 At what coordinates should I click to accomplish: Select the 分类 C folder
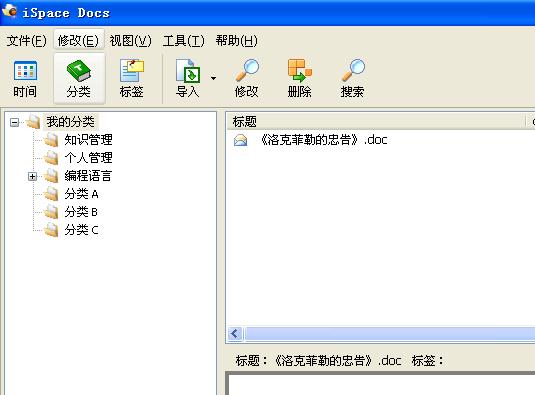click(82, 230)
